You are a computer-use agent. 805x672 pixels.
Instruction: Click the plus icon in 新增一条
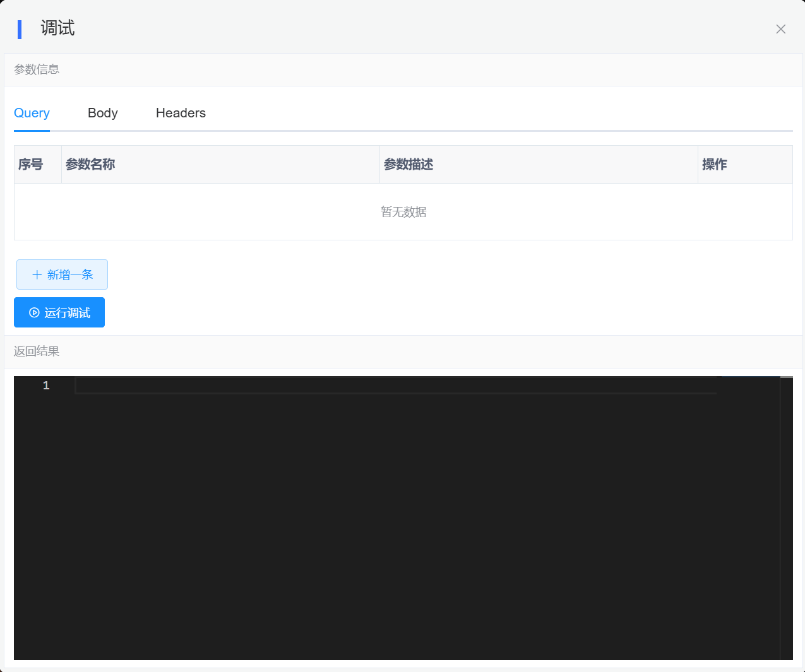[37, 274]
